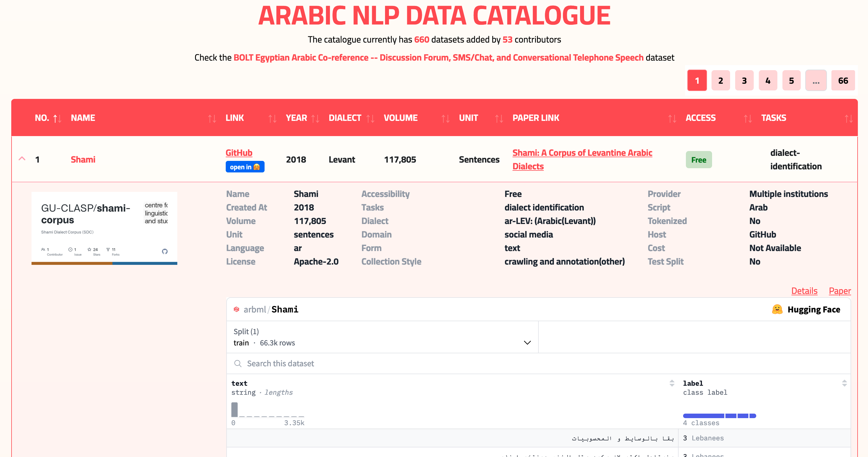
Task: Click the GitHub logo on repo card
Action: pyautogui.click(x=165, y=251)
